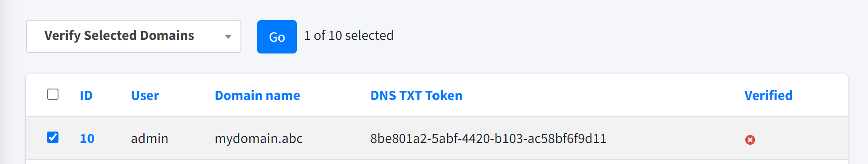Click the red not-verified icon for mydomain.abc

[750, 139]
